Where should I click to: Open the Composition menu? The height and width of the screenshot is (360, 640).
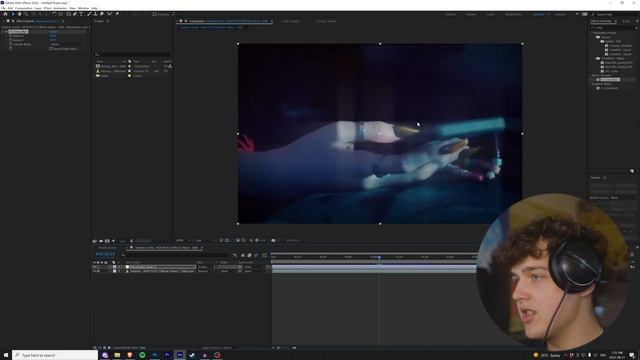coord(23,8)
